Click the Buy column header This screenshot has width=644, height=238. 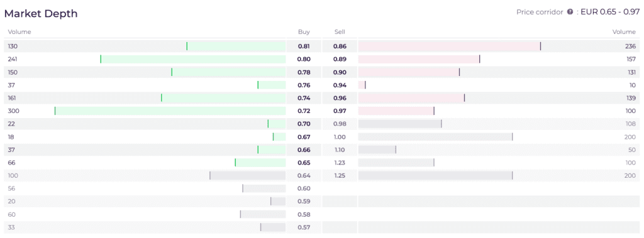coord(304,31)
